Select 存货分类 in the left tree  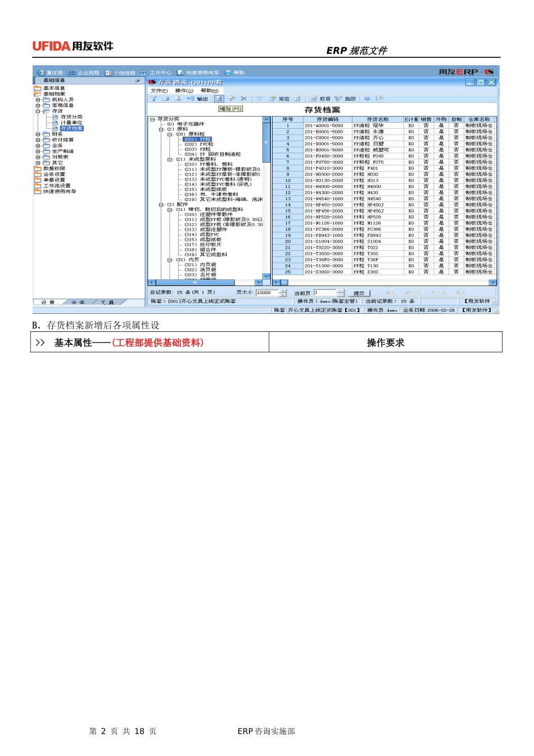click(71, 117)
